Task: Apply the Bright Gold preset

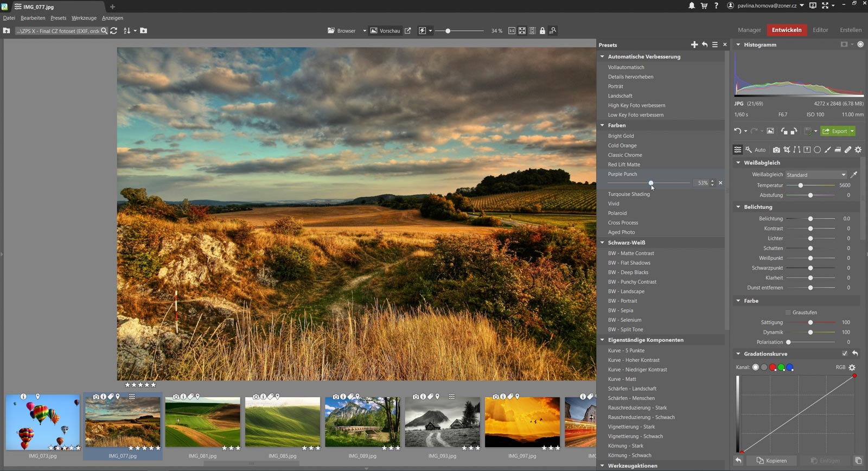Action: coord(621,136)
